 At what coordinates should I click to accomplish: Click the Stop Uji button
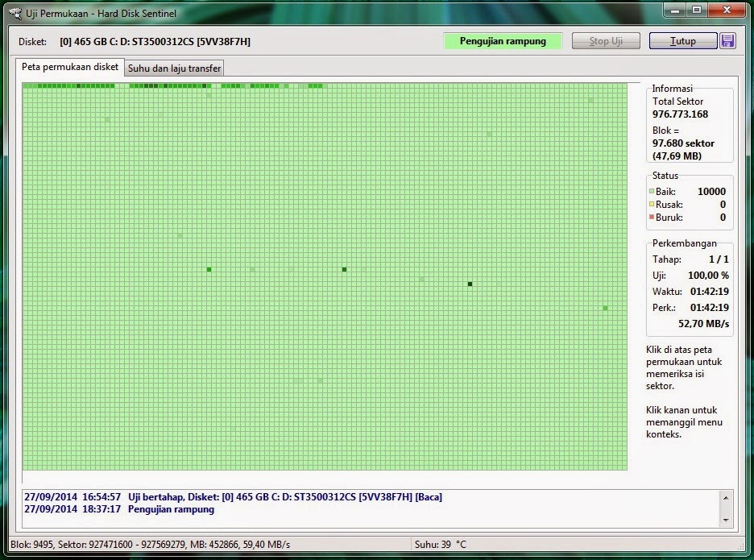606,41
